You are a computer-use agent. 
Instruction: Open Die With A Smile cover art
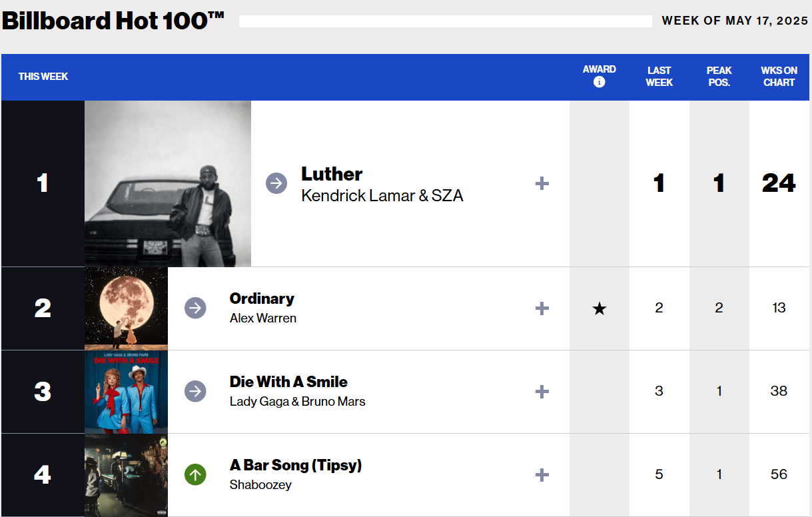[126, 392]
